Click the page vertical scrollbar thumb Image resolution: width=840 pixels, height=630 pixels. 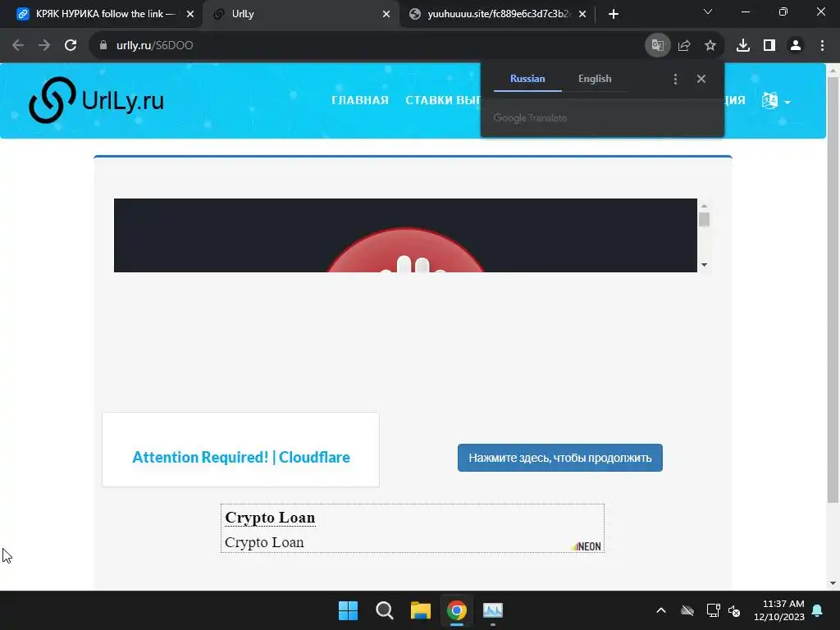pyautogui.click(x=833, y=290)
